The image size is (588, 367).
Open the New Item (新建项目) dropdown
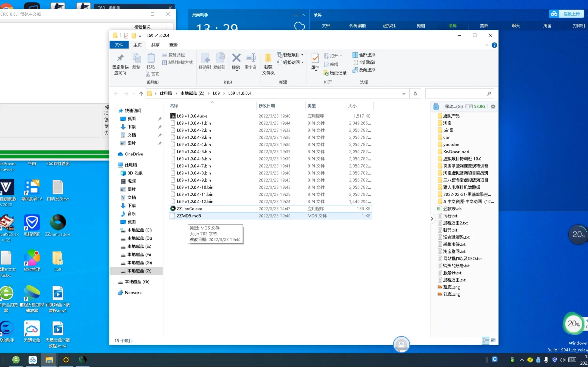[291, 55]
